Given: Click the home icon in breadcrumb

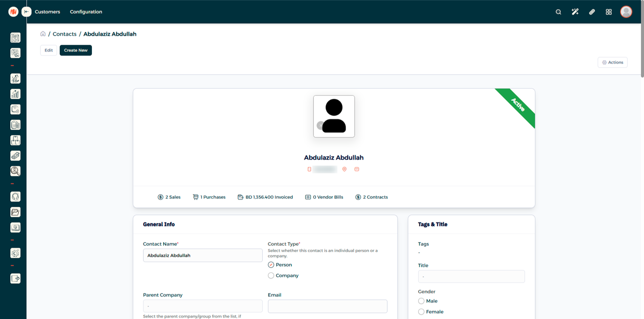Looking at the screenshot, I should [43, 34].
